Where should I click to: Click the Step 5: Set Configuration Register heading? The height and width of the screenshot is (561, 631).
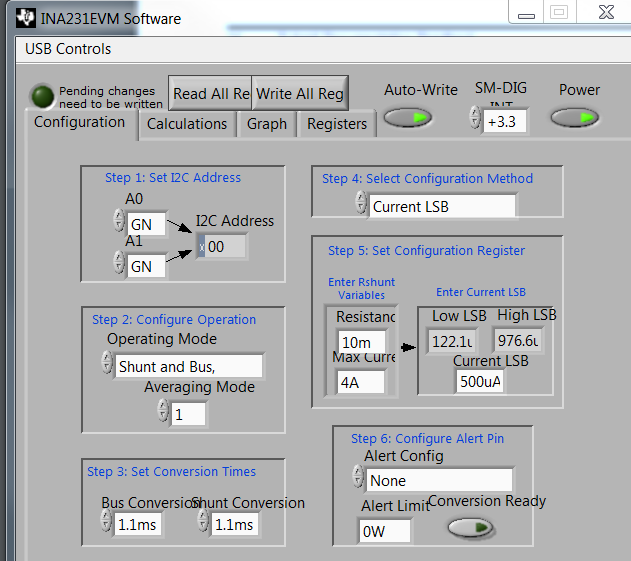coord(426,250)
